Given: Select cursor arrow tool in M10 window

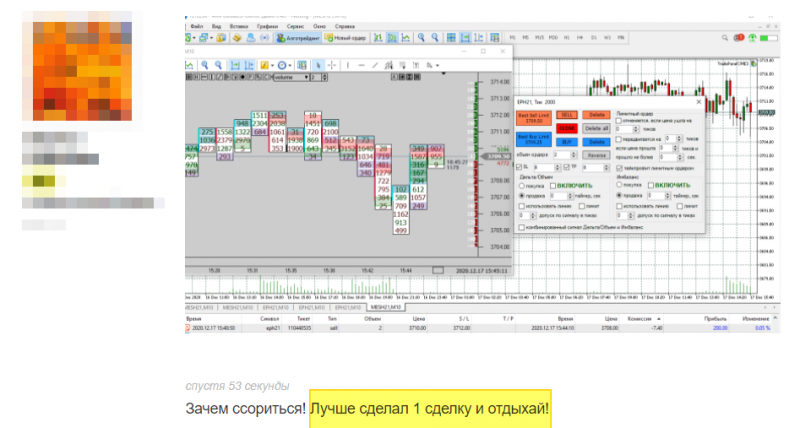Looking at the screenshot, I should pyautogui.click(x=318, y=65).
